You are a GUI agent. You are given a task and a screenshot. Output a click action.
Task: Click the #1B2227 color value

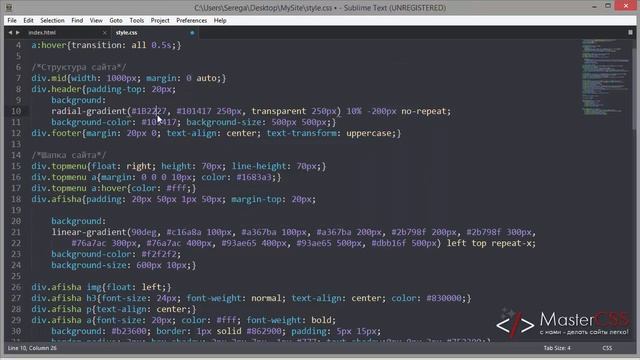pyautogui.click(x=149, y=111)
